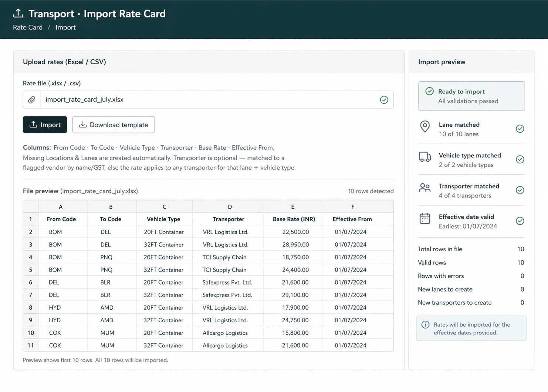This screenshot has width=548, height=392.
Task: Click the check mark beside Transporter matched
Action: pyautogui.click(x=520, y=190)
